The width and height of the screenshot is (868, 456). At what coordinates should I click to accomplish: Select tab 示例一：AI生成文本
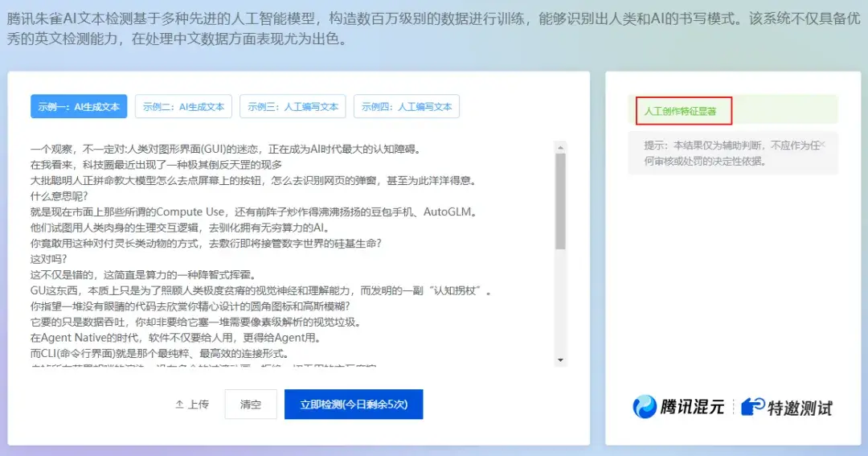tap(79, 106)
